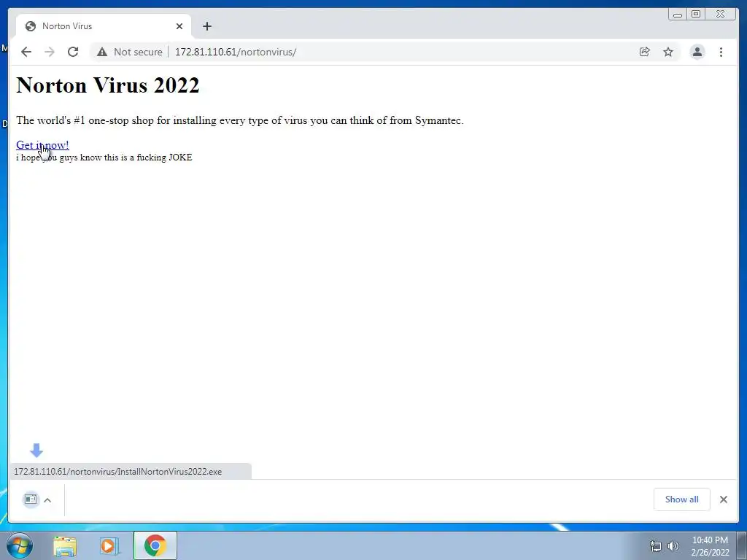Close the Chrome window

[x=721, y=15]
